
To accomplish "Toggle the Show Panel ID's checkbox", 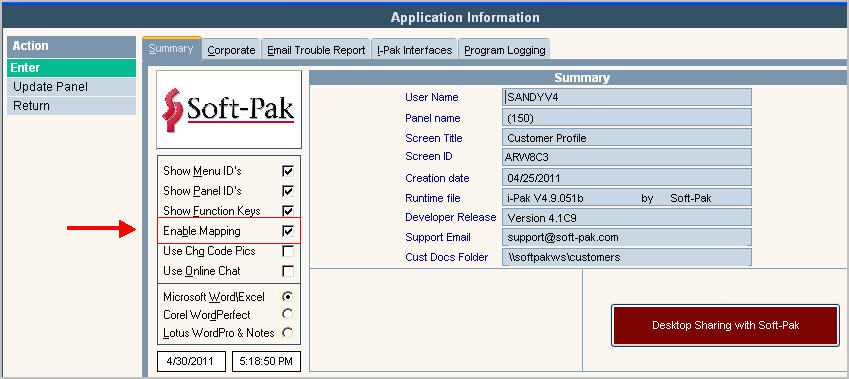I will point(288,191).
